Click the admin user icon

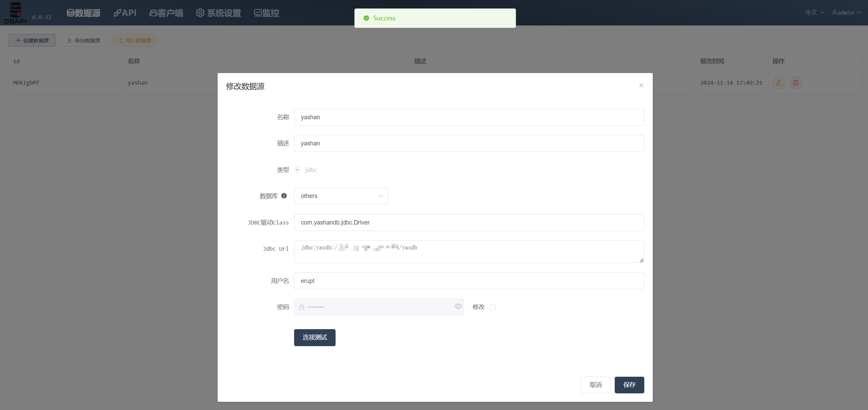click(x=834, y=13)
